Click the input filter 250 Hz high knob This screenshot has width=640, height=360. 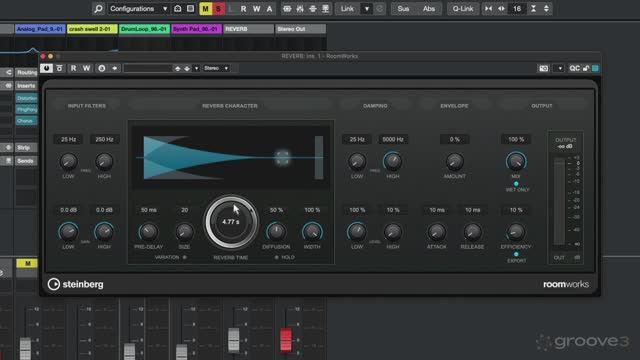tap(104, 162)
